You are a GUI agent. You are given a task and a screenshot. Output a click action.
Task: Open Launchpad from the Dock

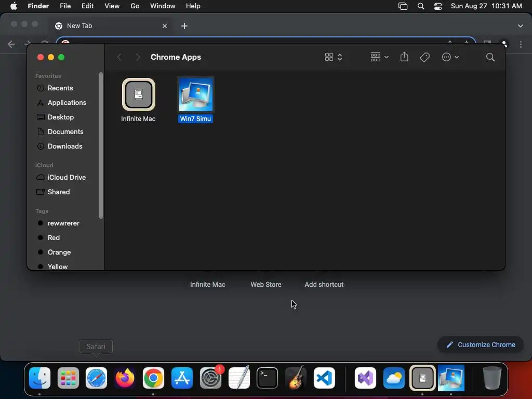[68, 378]
